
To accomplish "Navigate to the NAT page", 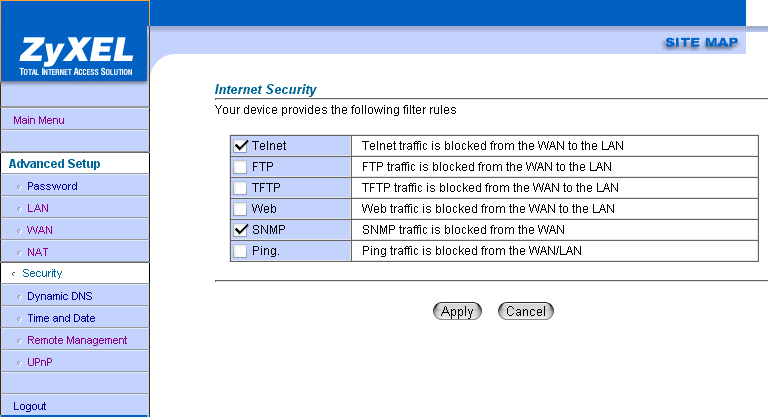I will (x=37, y=252).
